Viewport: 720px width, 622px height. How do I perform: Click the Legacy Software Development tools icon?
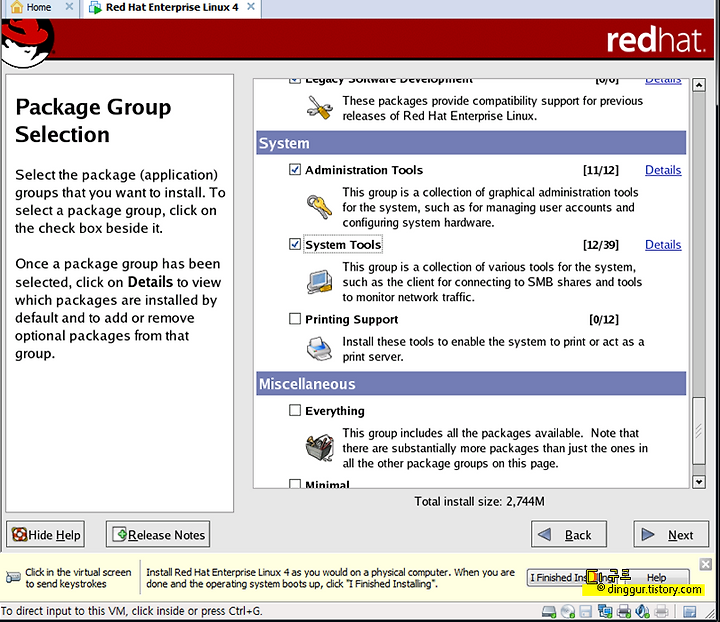(320, 107)
